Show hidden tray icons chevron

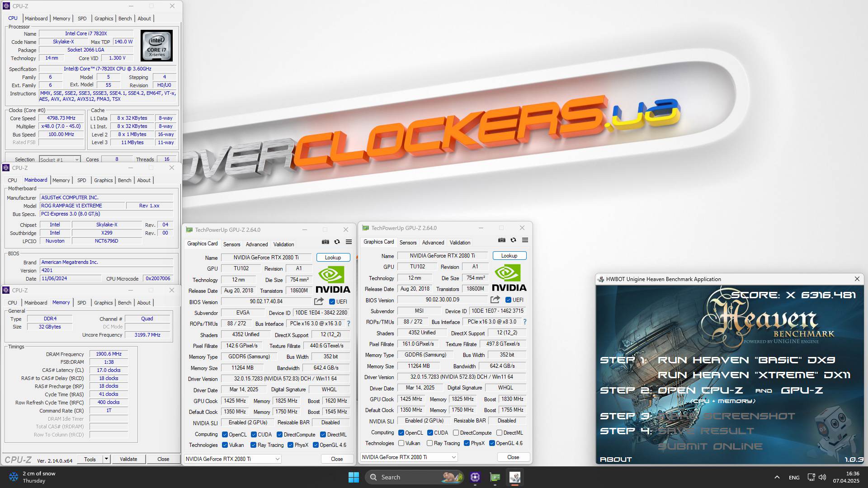tap(777, 477)
